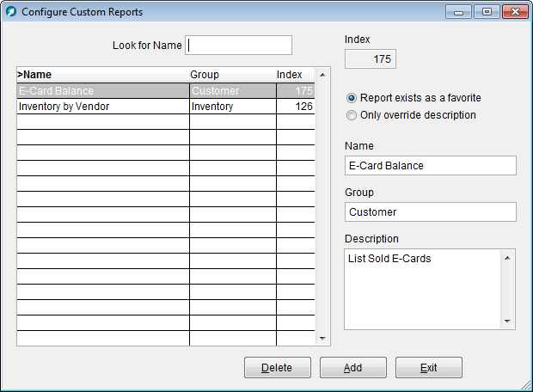Image resolution: width=533 pixels, height=392 pixels.
Task: Click the index cell 126
Action: [x=296, y=107]
